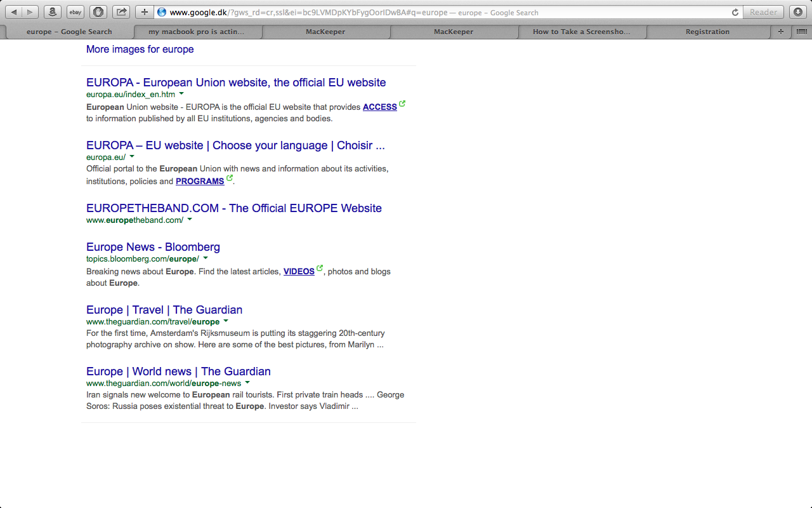Viewport: 812px width, 508px height.
Task: Open More images for europe link
Action: click(140, 49)
